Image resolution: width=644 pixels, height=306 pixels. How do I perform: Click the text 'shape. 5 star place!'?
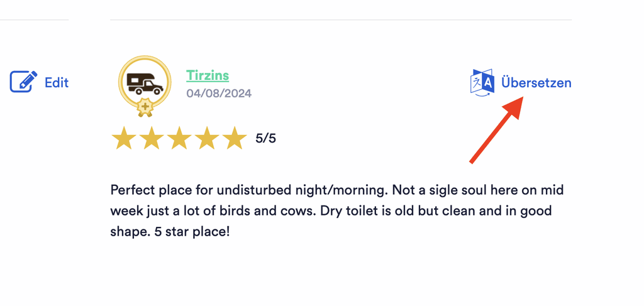pyautogui.click(x=170, y=232)
